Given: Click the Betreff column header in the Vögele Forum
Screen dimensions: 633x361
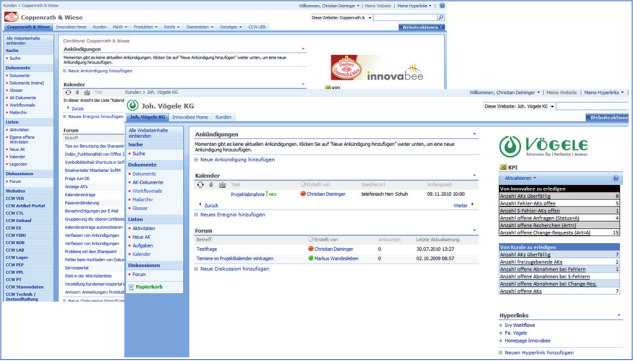Looking at the screenshot, I should [204, 240].
